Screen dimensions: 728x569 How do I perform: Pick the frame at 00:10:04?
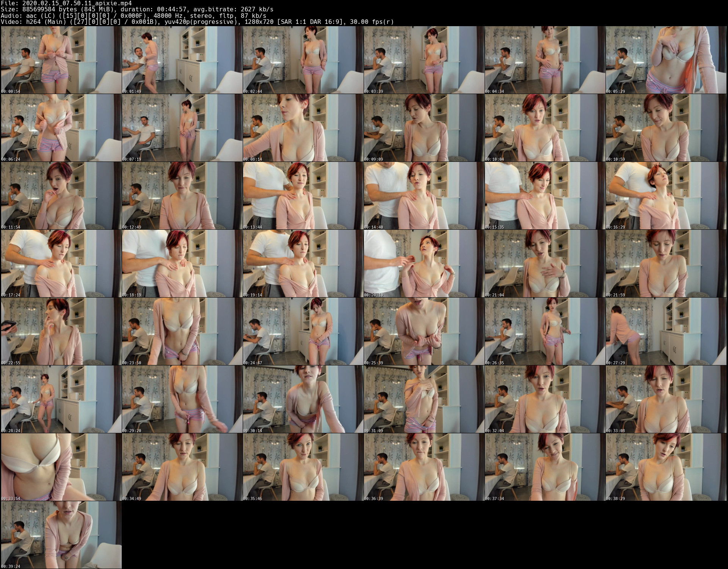coord(545,128)
